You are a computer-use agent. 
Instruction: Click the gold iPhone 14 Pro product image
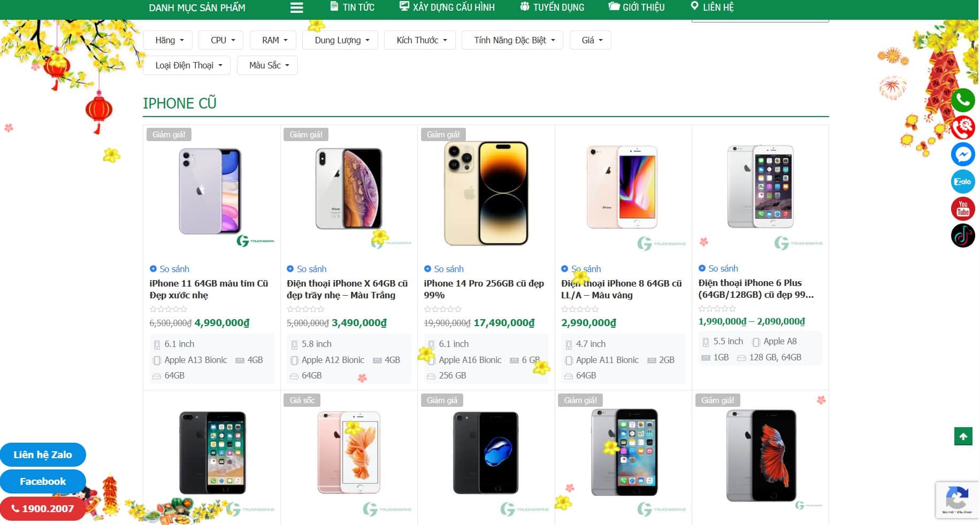tap(486, 194)
